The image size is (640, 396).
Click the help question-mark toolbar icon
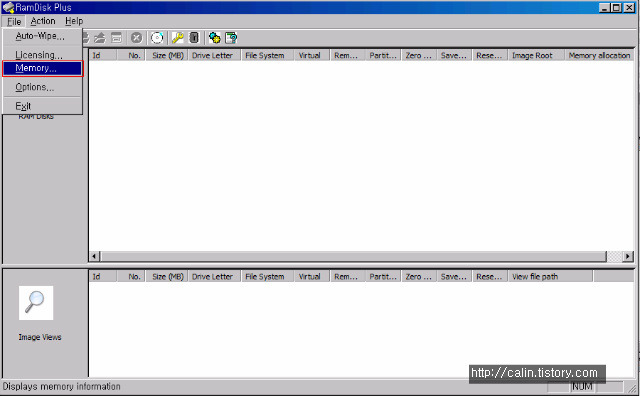(231, 38)
